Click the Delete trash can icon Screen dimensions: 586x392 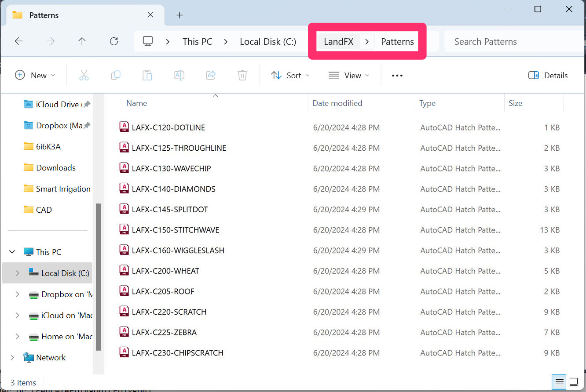pos(242,75)
